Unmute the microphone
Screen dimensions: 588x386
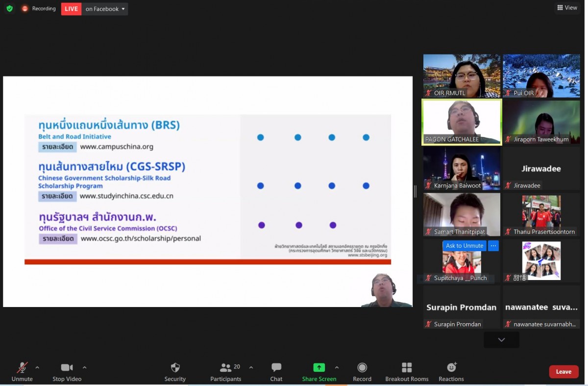22,372
